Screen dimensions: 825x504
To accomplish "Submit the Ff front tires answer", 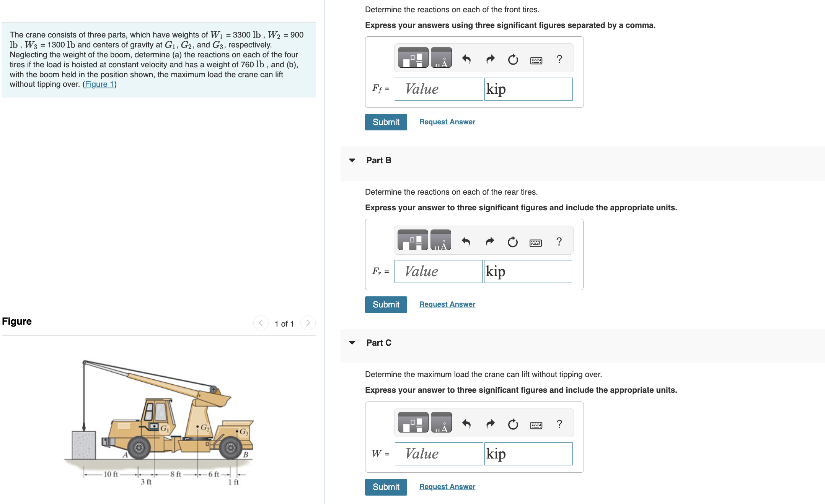I will click(386, 122).
